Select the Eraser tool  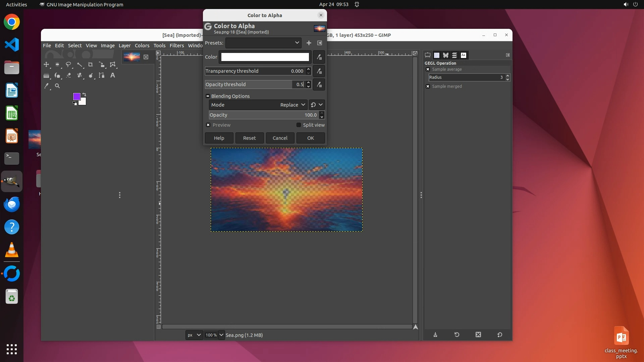point(68,75)
